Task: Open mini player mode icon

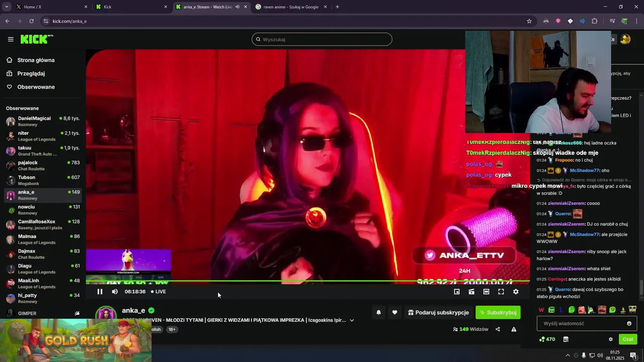Action: coord(457,292)
